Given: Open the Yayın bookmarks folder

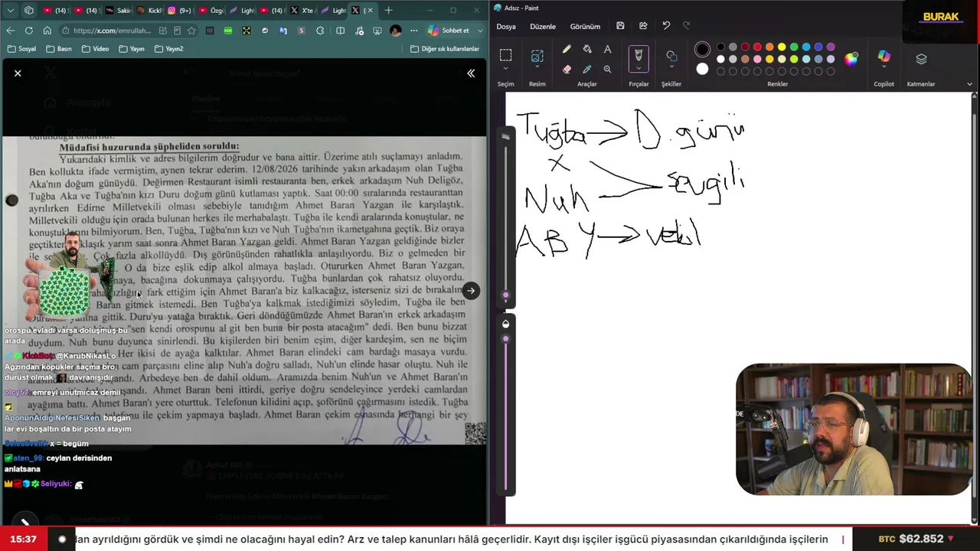Looking at the screenshot, I should click(x=131, y=49).
